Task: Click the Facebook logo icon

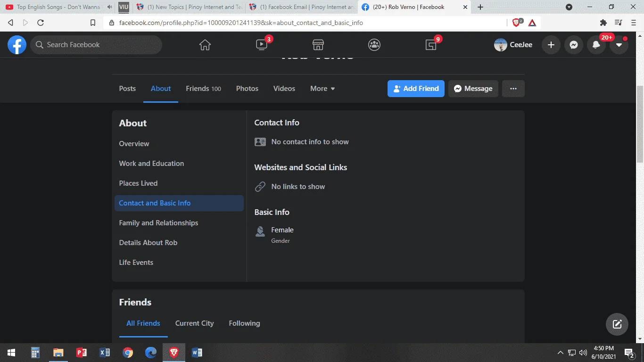Action: [x=17, y=45]
